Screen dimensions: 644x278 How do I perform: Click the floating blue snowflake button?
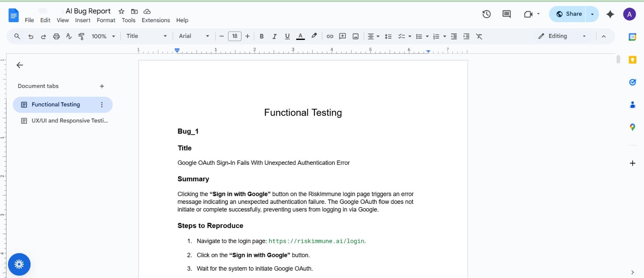(19, 264)
